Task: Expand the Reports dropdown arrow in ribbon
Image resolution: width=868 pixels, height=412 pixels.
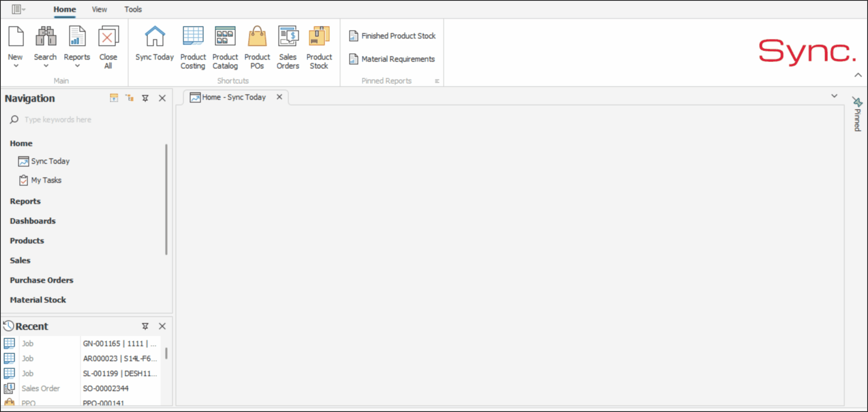Action: tap(77, 66)
